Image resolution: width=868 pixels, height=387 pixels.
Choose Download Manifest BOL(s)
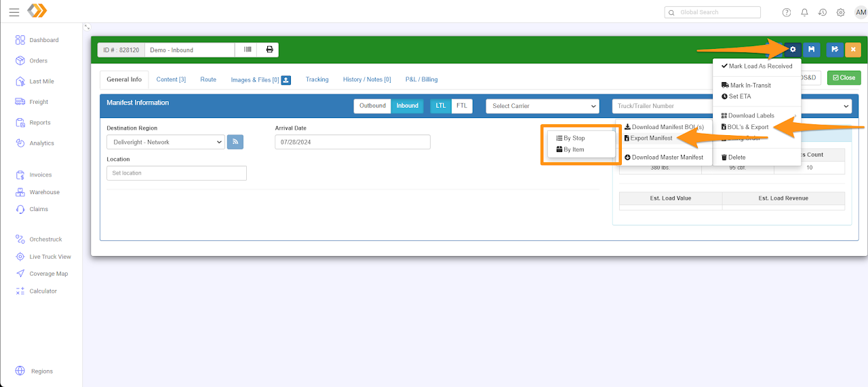coord(665,127)
